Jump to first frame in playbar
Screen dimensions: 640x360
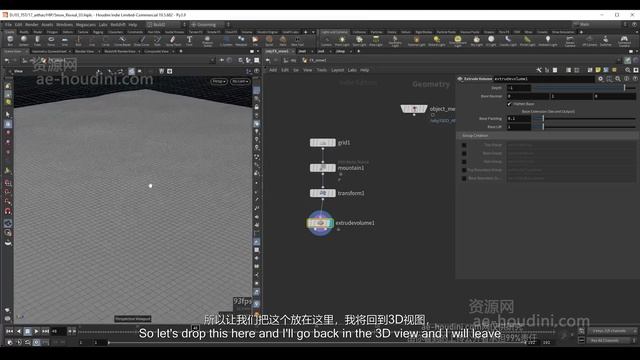pyautogui.click(x=9, y=331)
